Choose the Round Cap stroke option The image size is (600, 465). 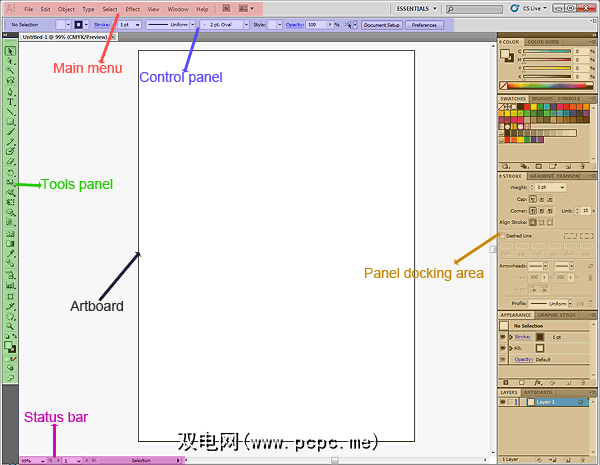tap(541, 199)
